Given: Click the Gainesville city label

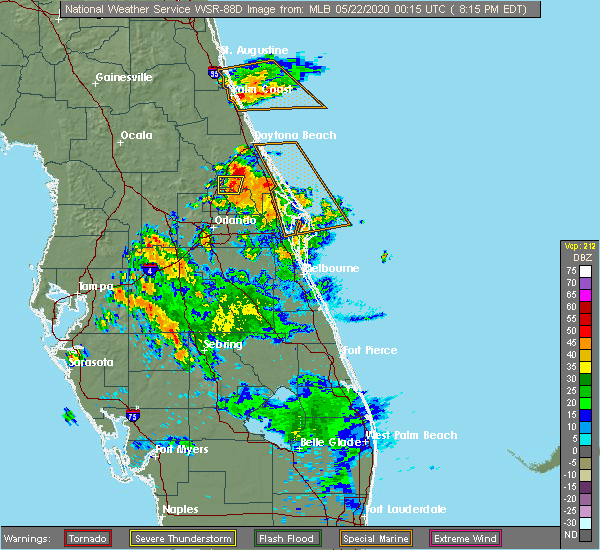Looking at the screenshot, I should [124, 77].
